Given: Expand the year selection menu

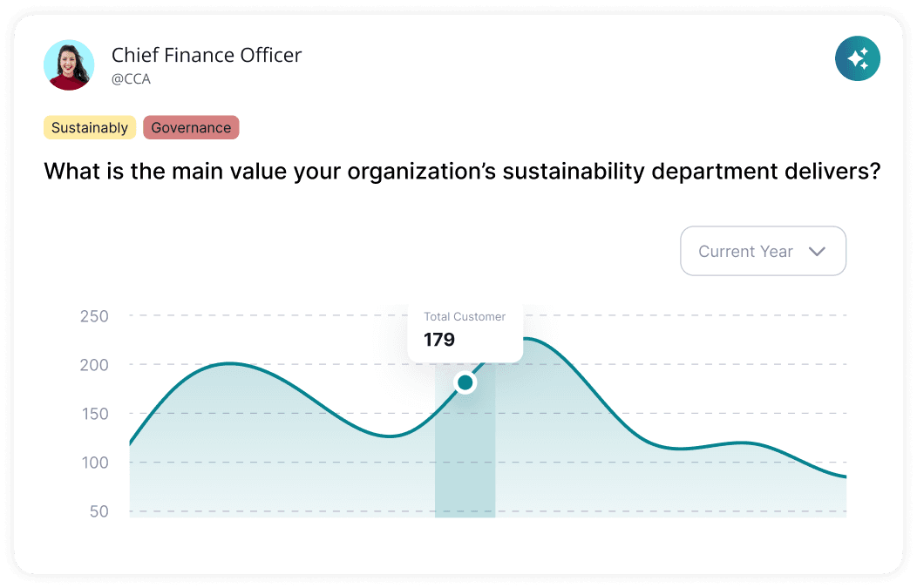Looking at the screenshot, I should tap(763, 251).
